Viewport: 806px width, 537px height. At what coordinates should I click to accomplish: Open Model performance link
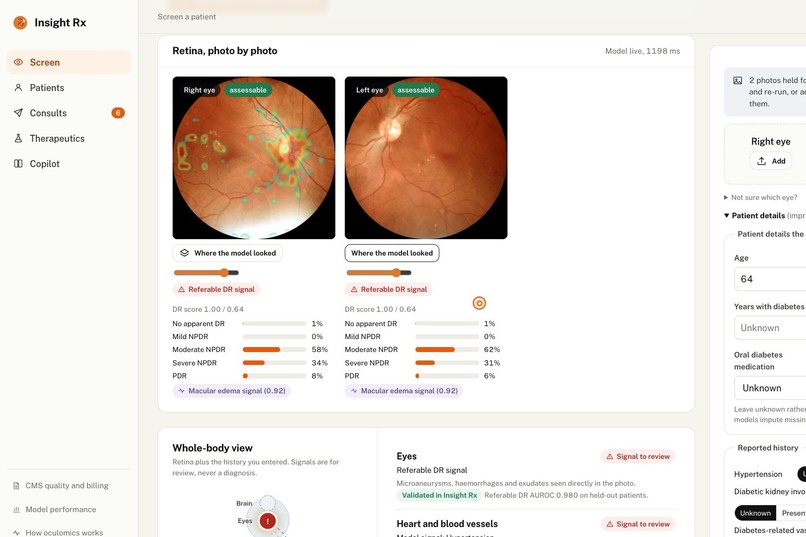click(x=61, y=509)
